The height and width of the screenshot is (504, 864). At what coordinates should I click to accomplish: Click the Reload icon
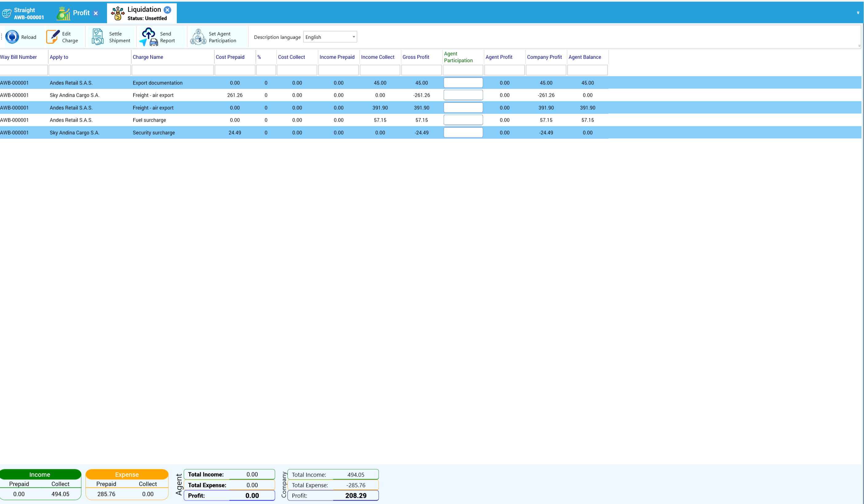12,37
